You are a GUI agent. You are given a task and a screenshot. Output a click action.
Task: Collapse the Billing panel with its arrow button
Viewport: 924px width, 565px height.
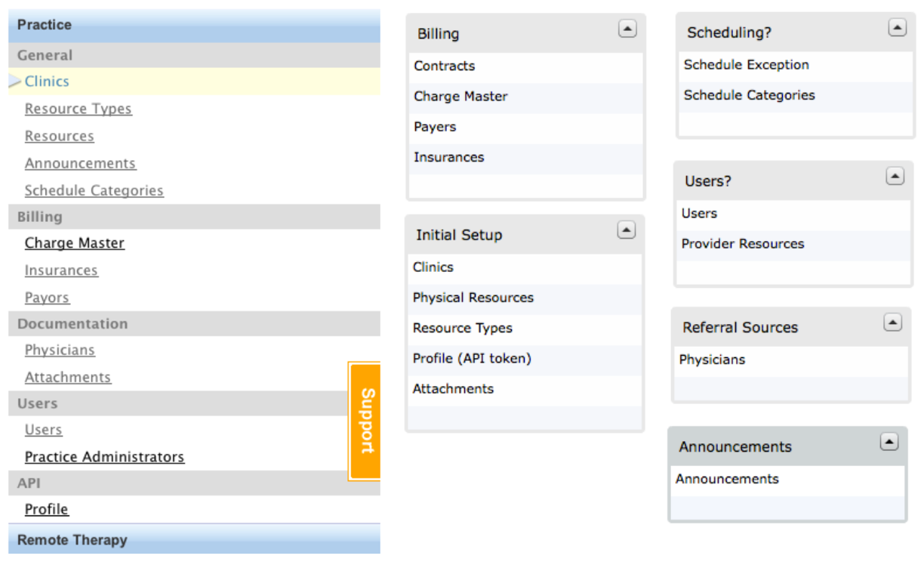[x=627, y=29]
